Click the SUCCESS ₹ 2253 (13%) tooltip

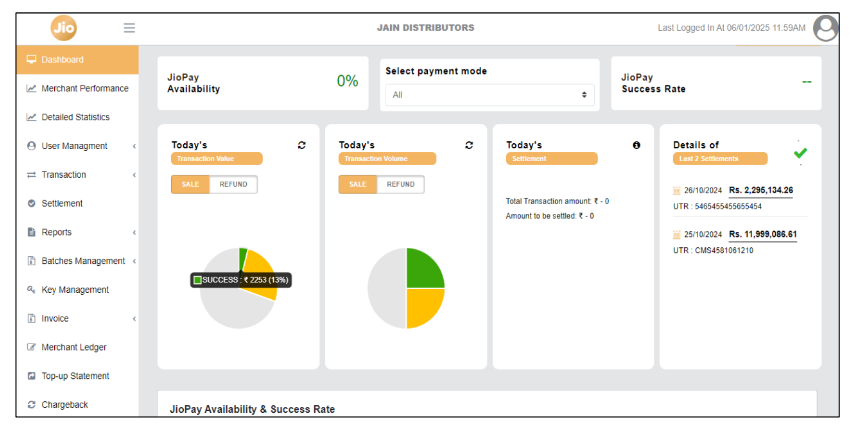click(x=241, y=280)
